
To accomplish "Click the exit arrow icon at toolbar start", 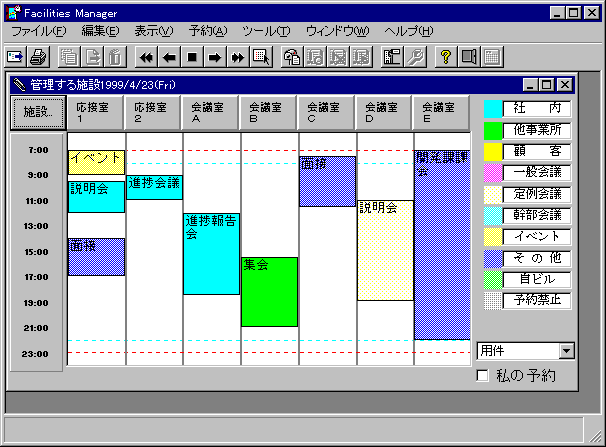I will 16,57.
